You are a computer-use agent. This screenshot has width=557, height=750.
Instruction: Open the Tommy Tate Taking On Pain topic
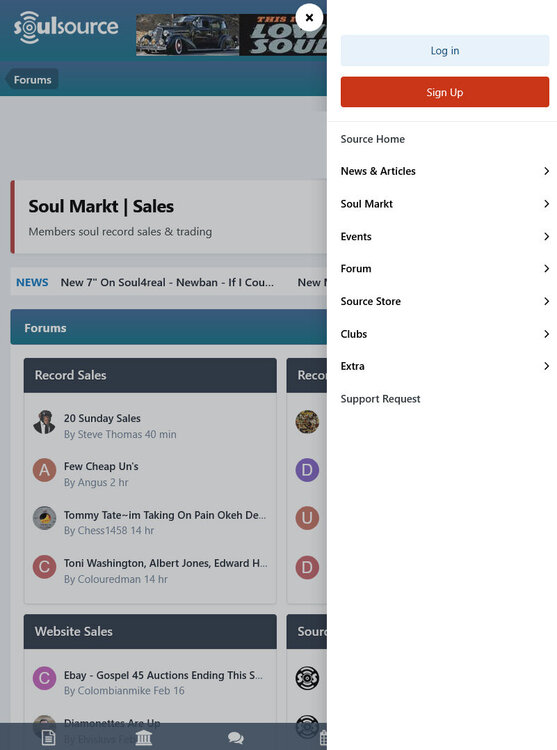point(165,515)
